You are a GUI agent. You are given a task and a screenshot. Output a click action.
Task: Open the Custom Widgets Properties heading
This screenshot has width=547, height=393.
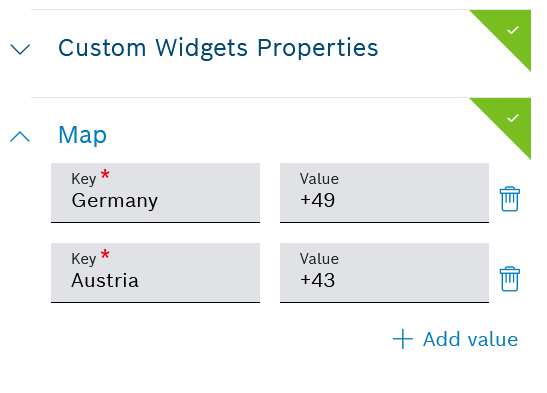tap(218, 48)
